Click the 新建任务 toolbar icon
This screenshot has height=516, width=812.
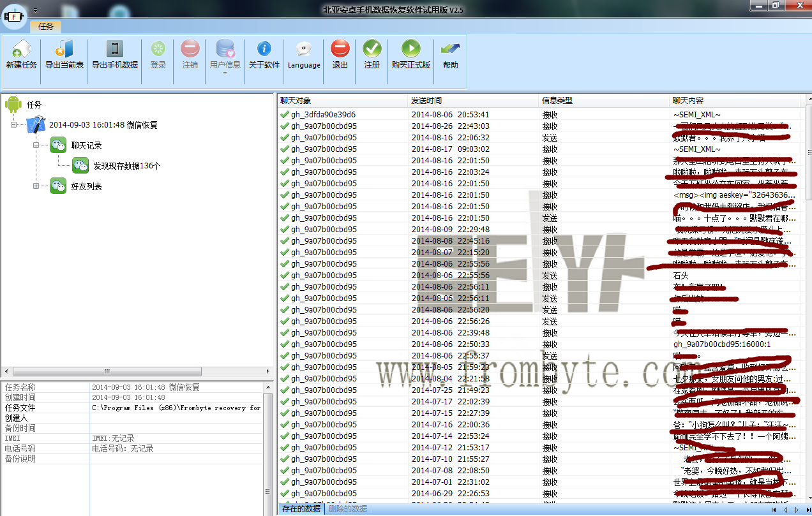point(21,49)
